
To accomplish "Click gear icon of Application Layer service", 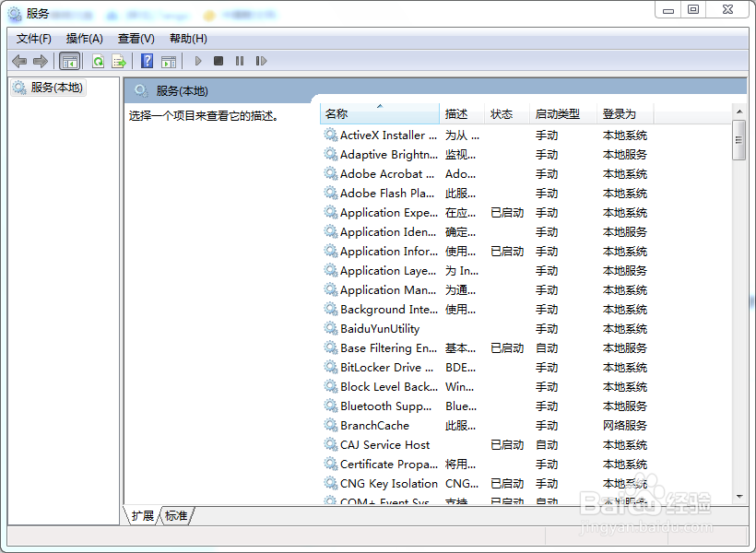I will [330, 270].
